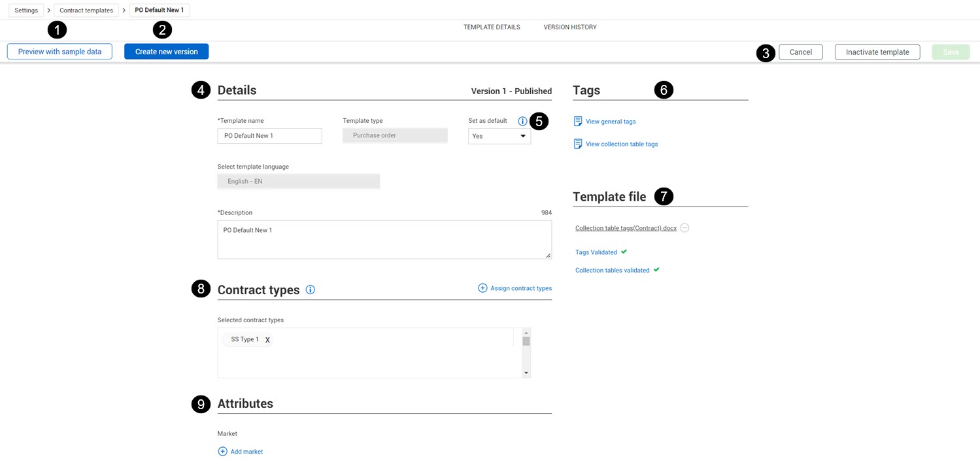Click the Version 1 - Published label
The image size is (980, 468).
pyautogui.click(x=511, y=92)
